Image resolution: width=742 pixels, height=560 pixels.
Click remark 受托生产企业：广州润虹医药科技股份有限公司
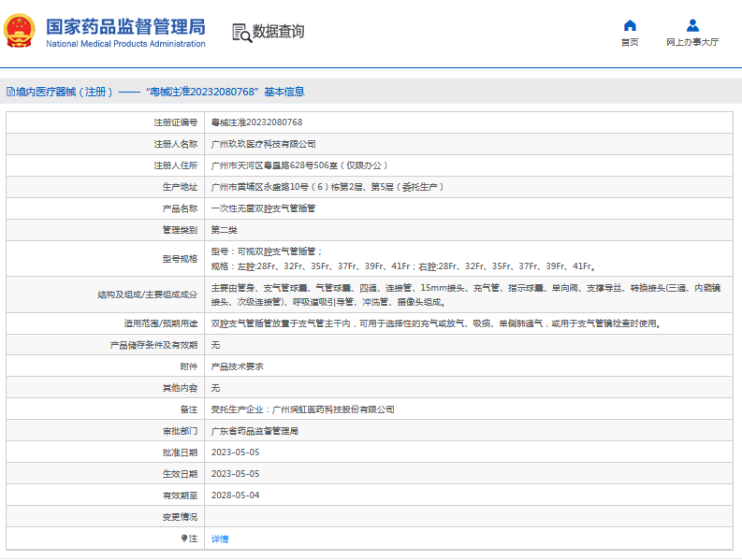point(302,409)
